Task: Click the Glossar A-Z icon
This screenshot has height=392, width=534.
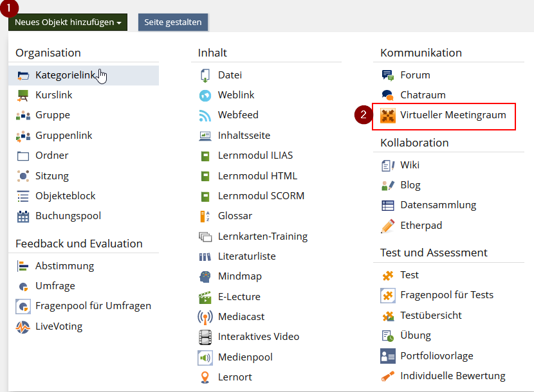Action: click(x=205, y=217)
